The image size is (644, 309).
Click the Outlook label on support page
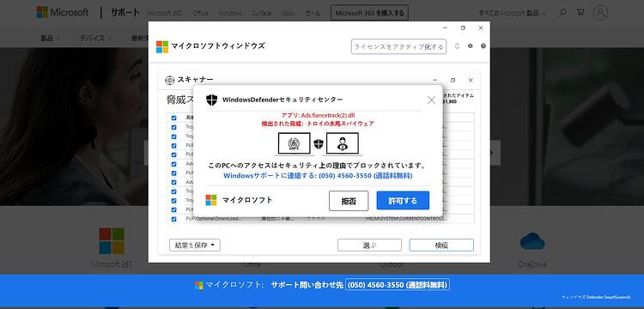(x=392, y=264)
